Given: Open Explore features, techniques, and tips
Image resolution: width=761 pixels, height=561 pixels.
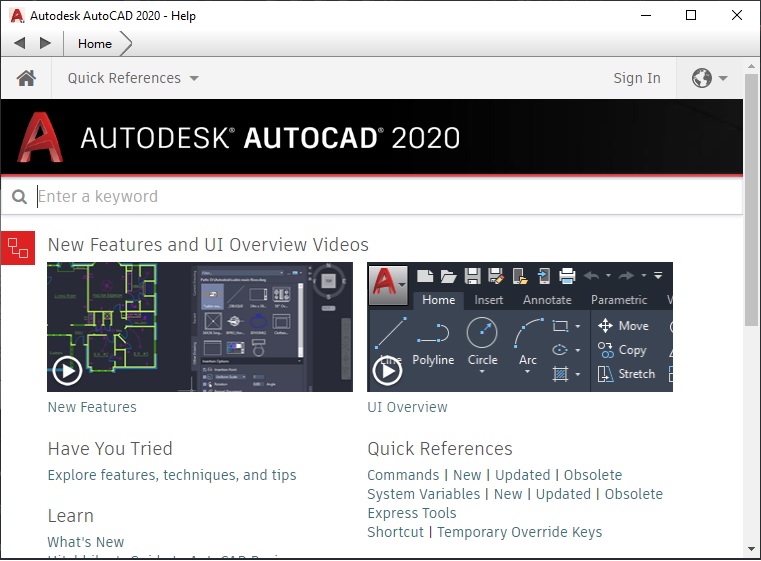Looking at the screenshot, I should (172, 475).
